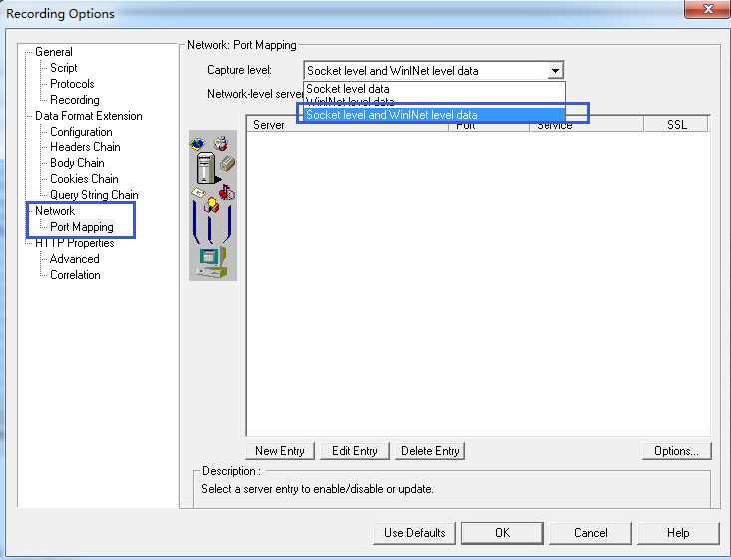Image resolution: width=731 pixels, height=560 pixels.
Task: Click Use Defaults button
Action: tap(414, 532)
